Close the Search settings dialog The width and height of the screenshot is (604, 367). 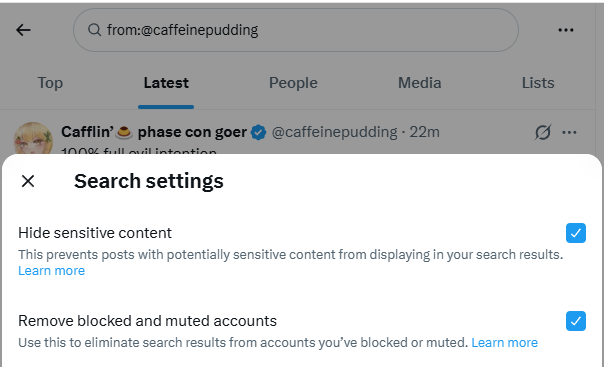28,181
